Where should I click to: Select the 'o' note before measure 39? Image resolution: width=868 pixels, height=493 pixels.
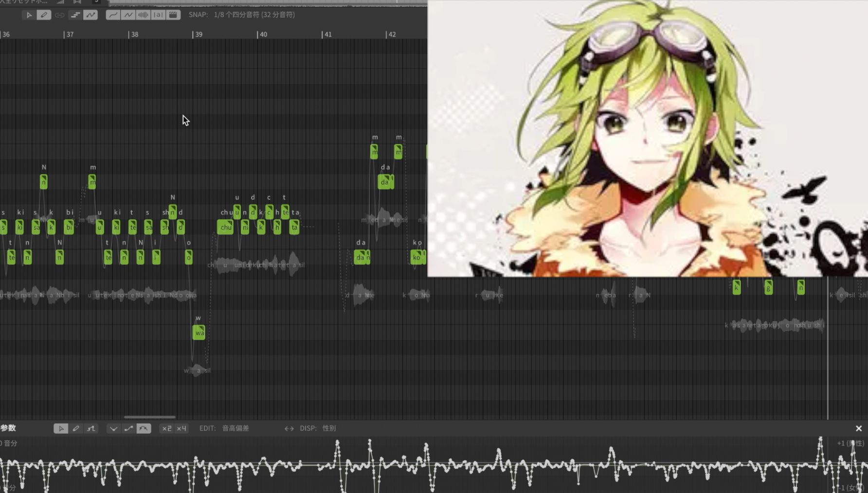(x=189, y=257)
